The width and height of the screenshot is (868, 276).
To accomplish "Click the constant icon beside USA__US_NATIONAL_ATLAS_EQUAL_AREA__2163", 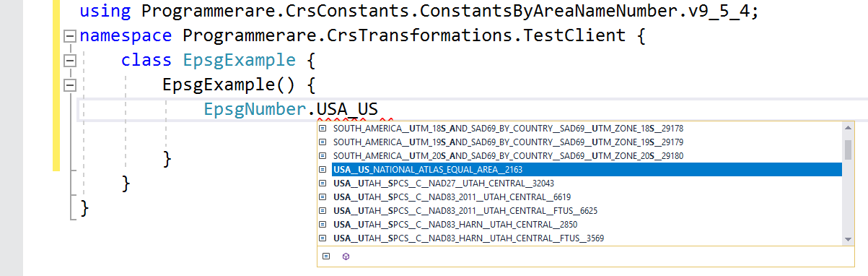I will pyautogui.click(x=324, y=170).
